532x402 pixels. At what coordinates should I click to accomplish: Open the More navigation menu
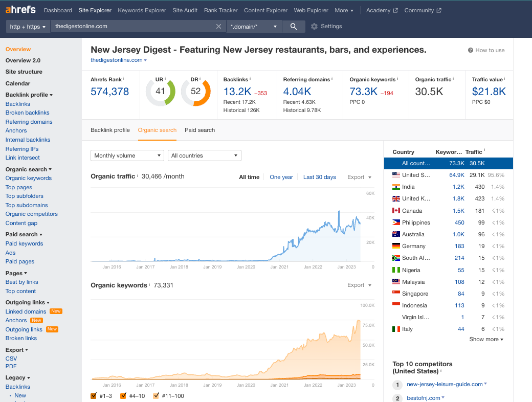click(344, 11)
